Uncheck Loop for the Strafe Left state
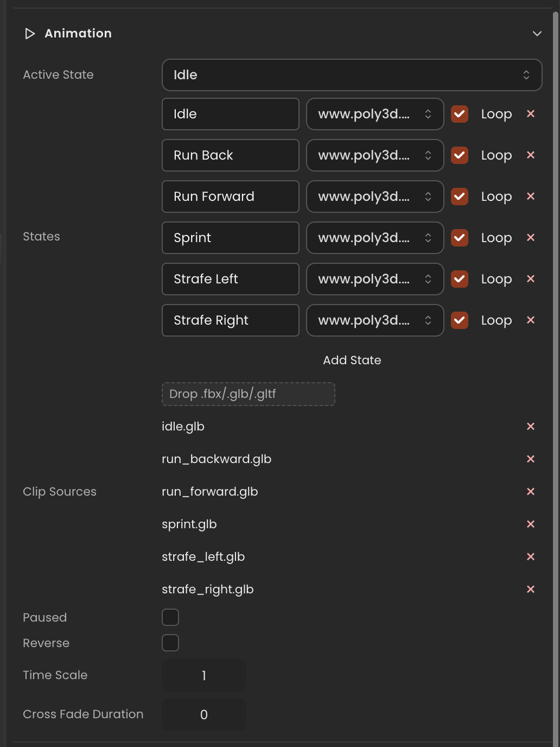Image resolution: width=560 pixels, height=747 pixels. (460, 279)
